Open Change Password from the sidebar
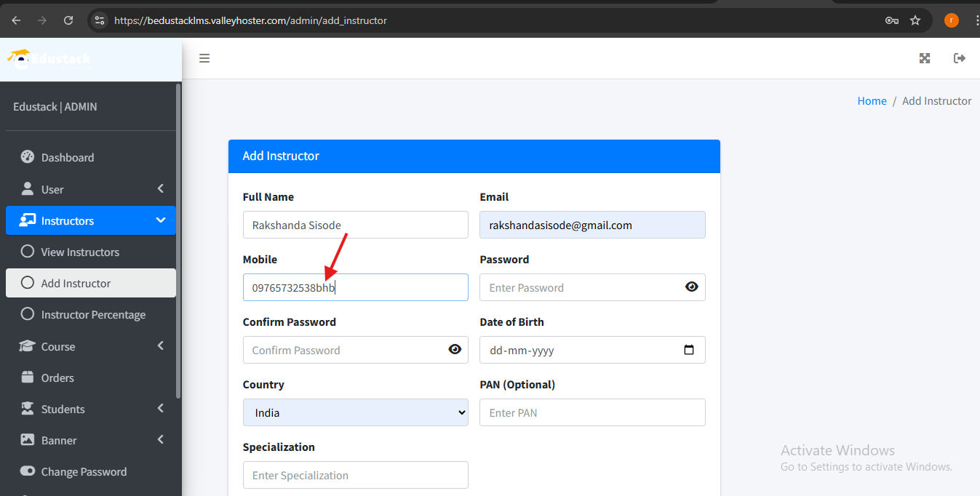Image resolution: width=980 pixels, height=496 pixels. tap(91, 471)
